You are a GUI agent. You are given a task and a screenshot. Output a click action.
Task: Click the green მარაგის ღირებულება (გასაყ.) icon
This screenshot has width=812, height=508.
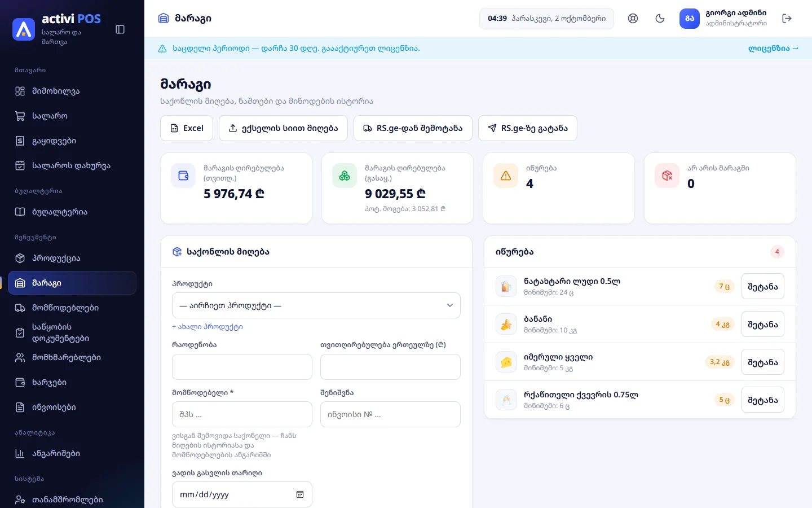click(345, 176)
